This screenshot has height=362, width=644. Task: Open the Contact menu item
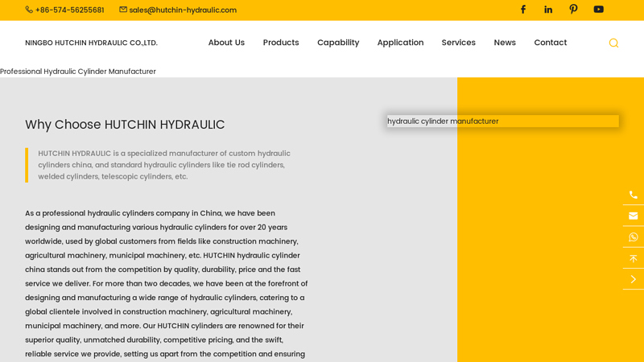(x=551, y=43)
